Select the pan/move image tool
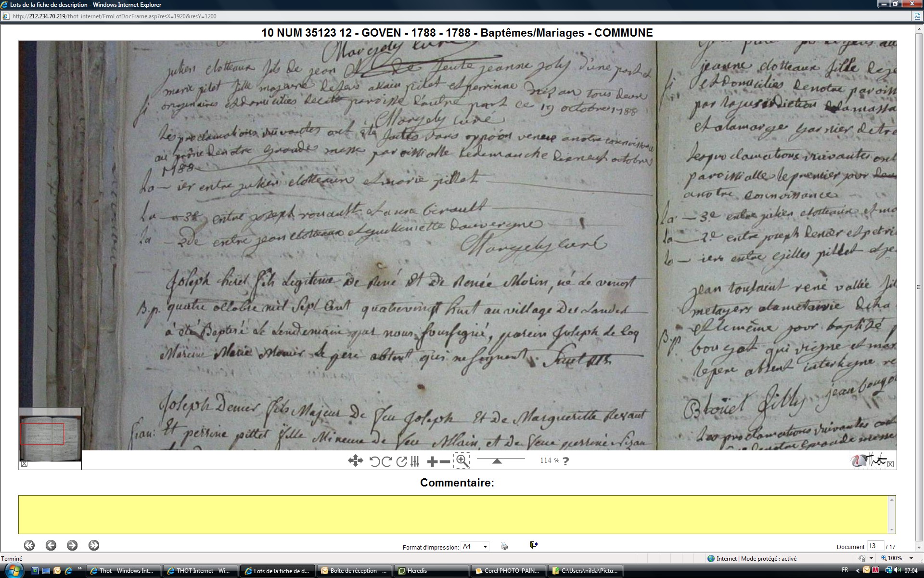Viewport: 924px width, 578px height. coord(355,461)
